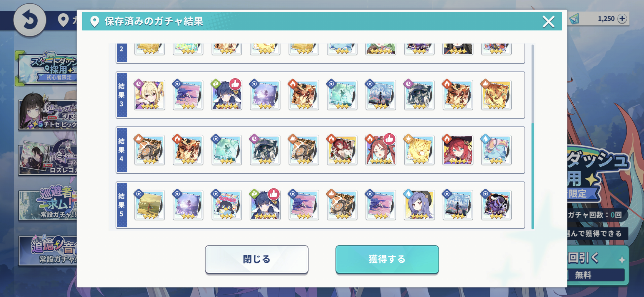Viewport: 644px width, 297px height.
Task: Click the 閉じる button
Action: (256, 259)
